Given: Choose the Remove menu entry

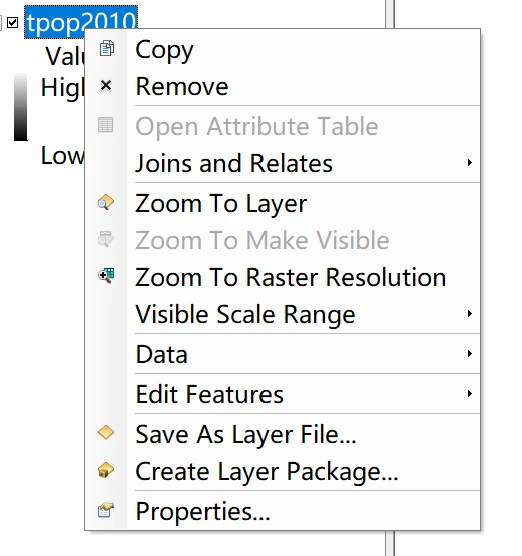Looking at the screenshot, I should [283, 86].
